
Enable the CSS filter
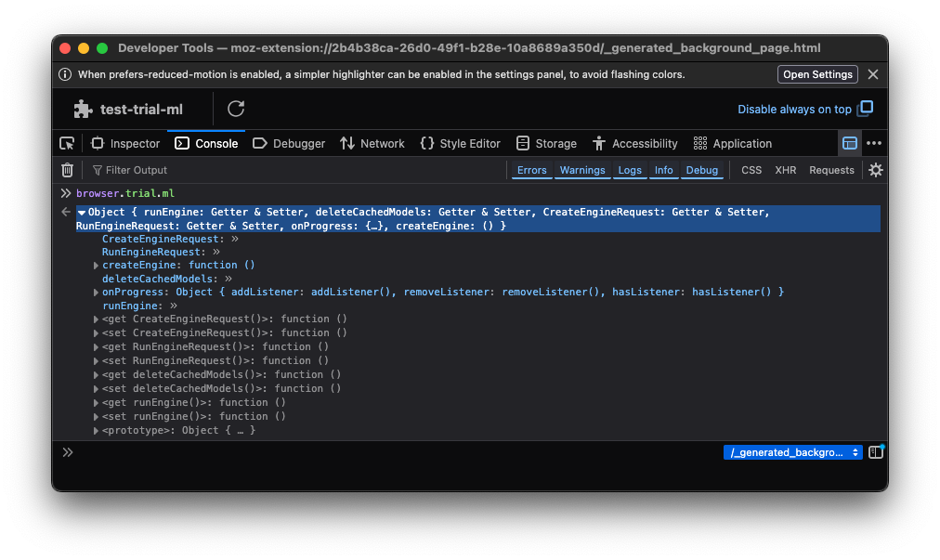pyautogui.click(x=751, y=170)
